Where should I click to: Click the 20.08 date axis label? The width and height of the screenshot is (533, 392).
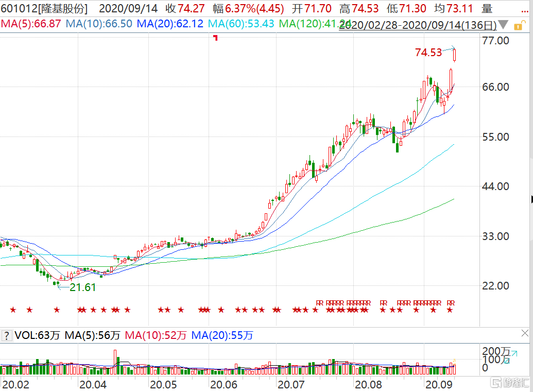pyautogui.click(x=368, y=384)
